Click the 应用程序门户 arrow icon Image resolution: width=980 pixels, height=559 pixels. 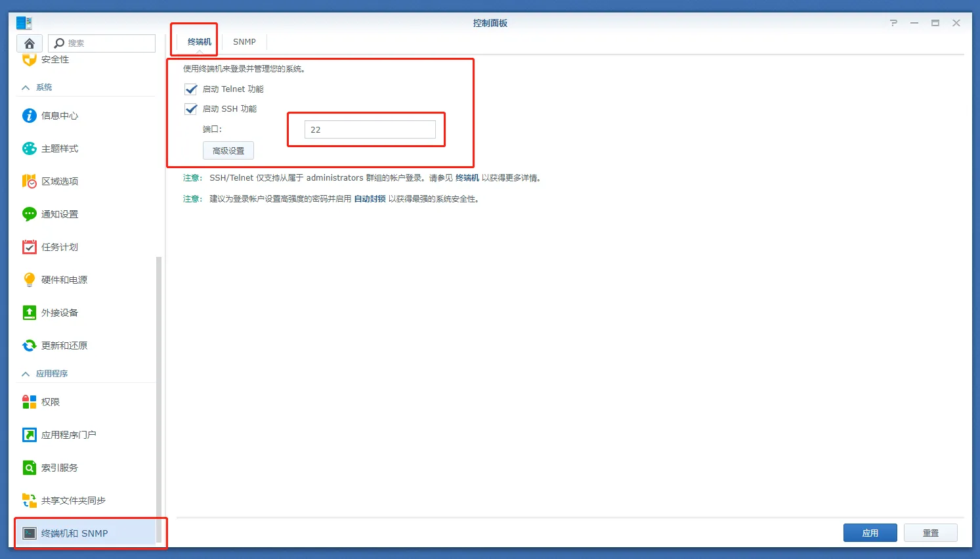(x=30, y=435)
